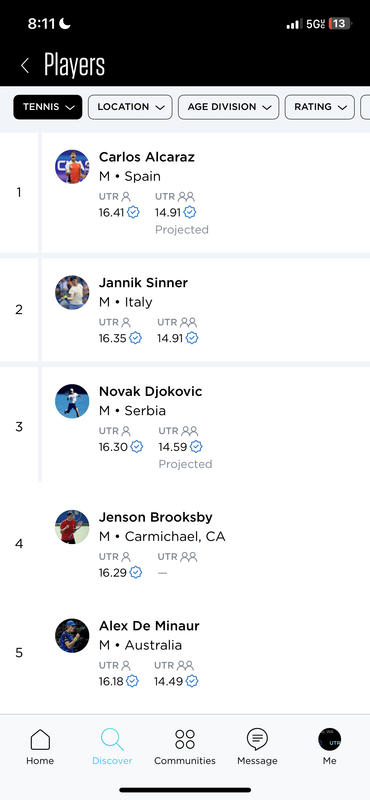Open Novak Djokovic's profile photo
370x800 pixels.
tap(72, 401)
